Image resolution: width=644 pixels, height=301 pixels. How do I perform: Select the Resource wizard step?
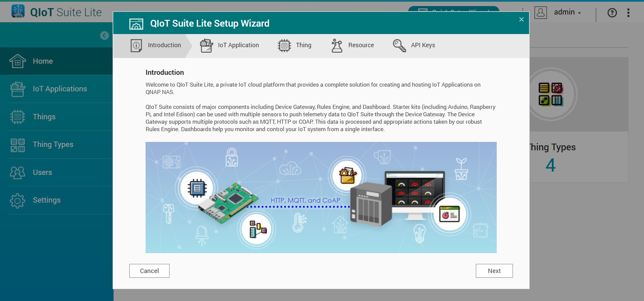click(x=353, y=46)
